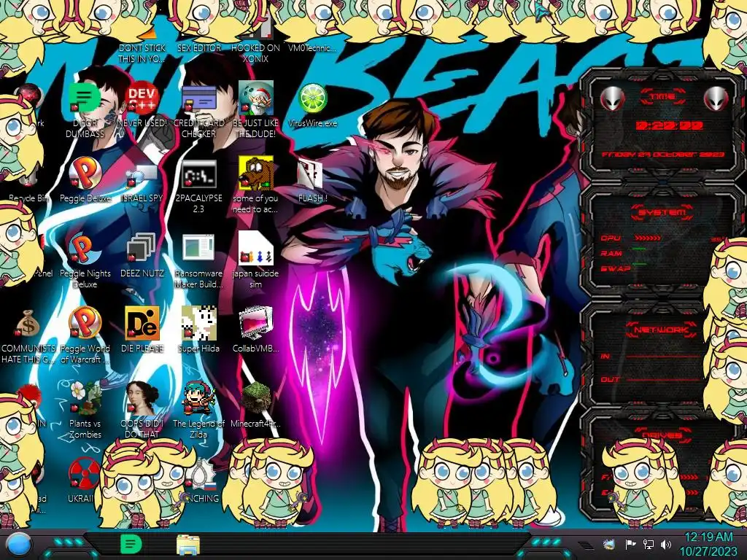Viewport: 747px width, 560px height.
Task: Open the UKRAI... radiation symbol icon
Action: coord(84,474)
